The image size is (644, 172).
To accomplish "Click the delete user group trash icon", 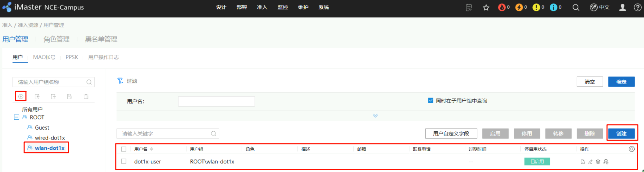I will click(86, 97).
